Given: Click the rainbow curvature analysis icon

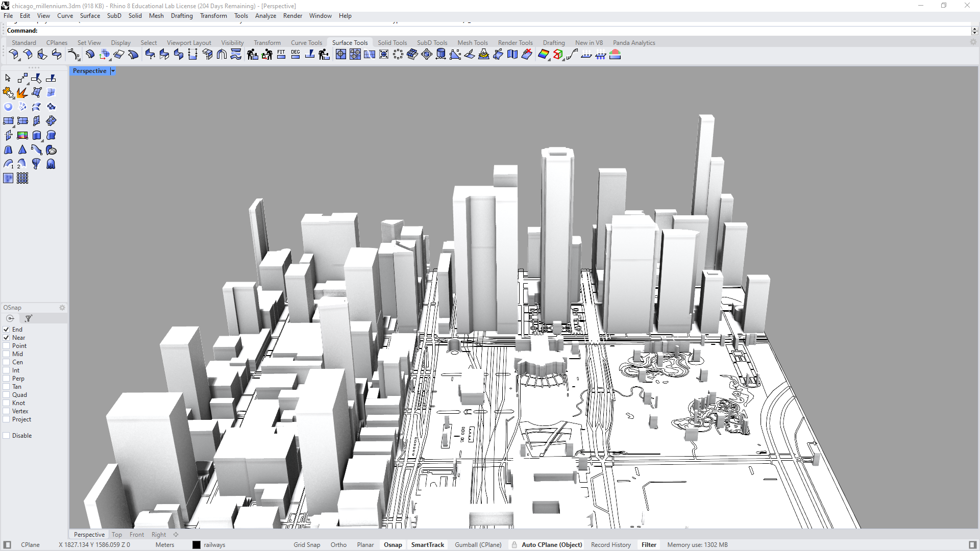Looking at the screenshot, I should 543,54.
